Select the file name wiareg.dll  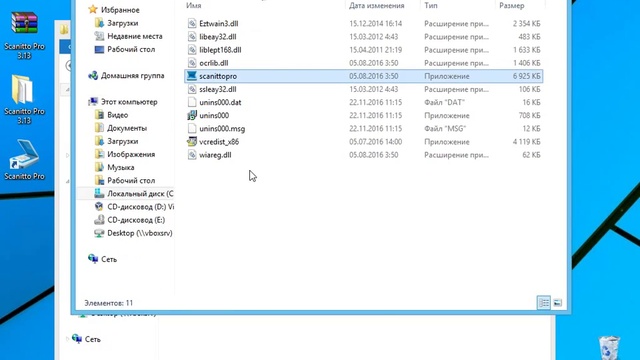click(x=215, y=155)
